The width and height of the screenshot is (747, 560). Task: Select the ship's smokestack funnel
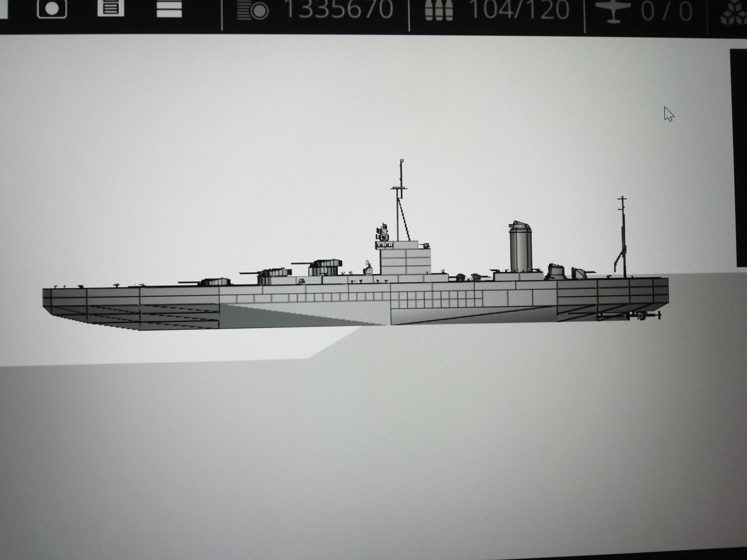[520, 246]
